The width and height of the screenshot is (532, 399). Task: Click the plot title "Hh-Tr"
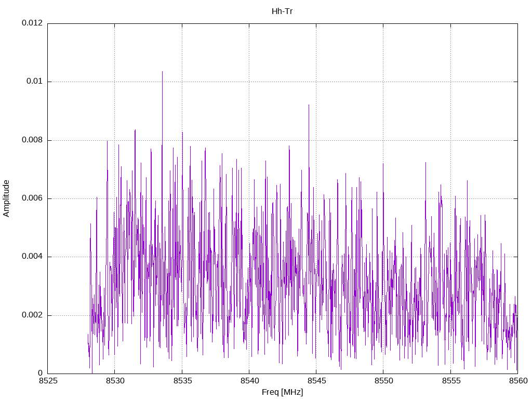click(282, 11)
